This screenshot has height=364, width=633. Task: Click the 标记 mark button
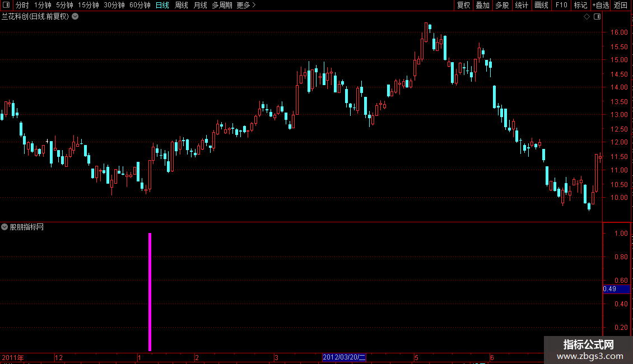click(x=580, y=5)
